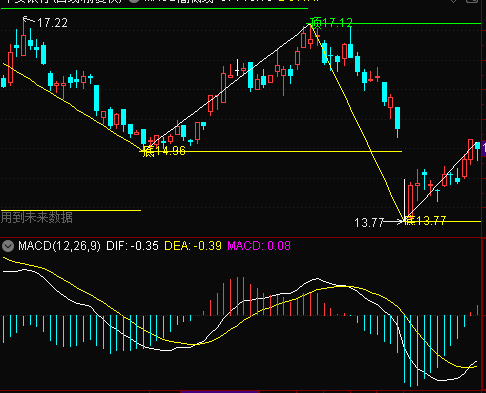This screenshot has width=486, height=393.
Task: Click the green 顶17.12 top marker label
Action: tap(331, 23)
